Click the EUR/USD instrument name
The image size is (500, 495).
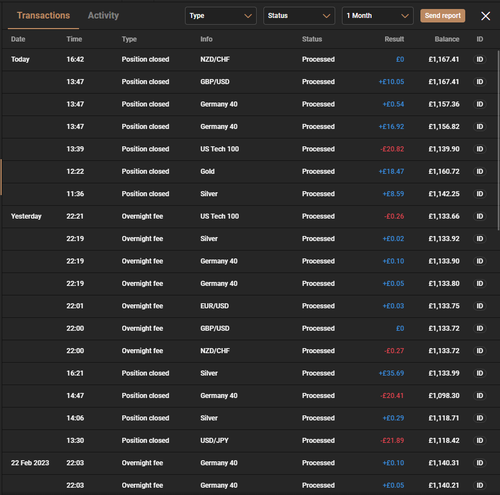click(x=214, y=306)
